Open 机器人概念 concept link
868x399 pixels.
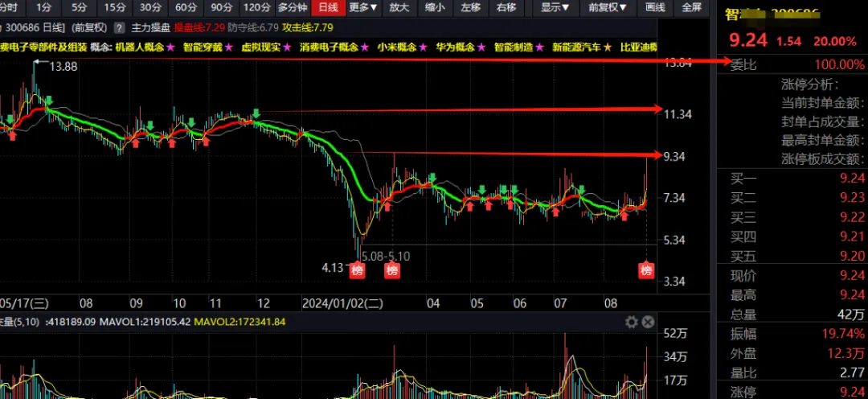[140, 47]
